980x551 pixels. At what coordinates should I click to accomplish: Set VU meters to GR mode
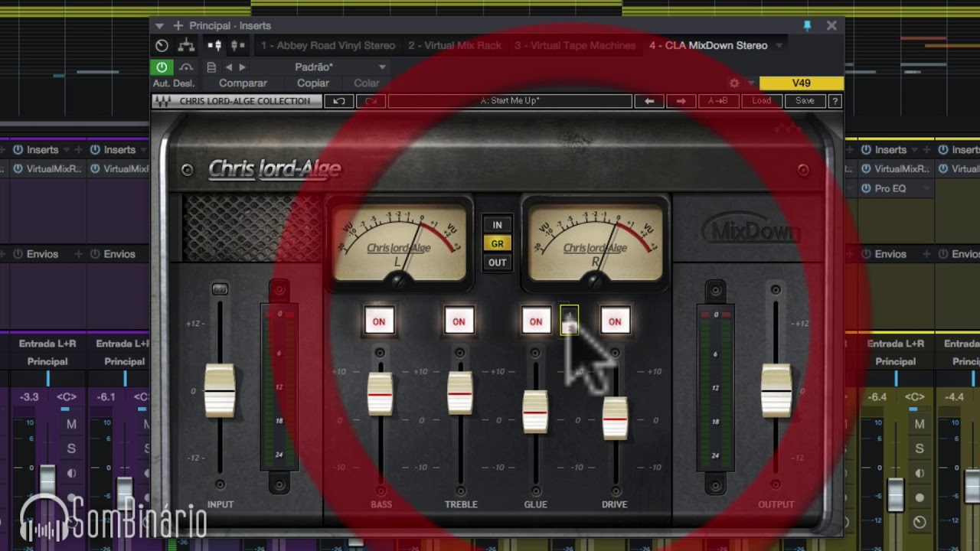pos(497,243)
